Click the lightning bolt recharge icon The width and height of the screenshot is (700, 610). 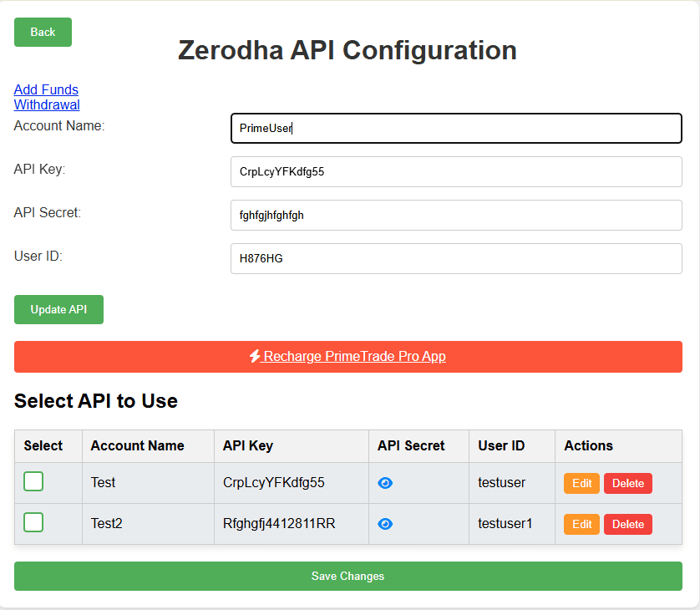pos(255,356)
